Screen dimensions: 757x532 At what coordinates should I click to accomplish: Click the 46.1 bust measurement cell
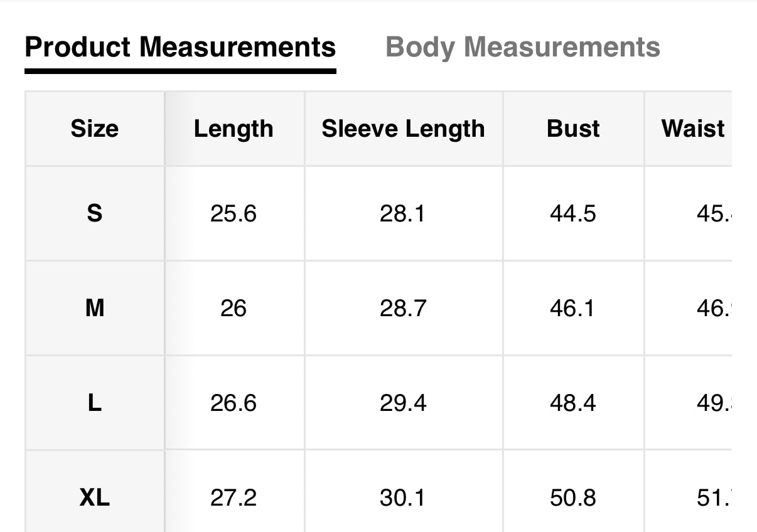pos(572,308)
